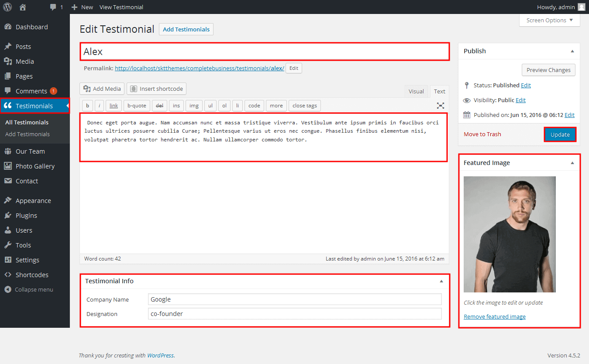Click the blue Update button

tap(560, 134)
